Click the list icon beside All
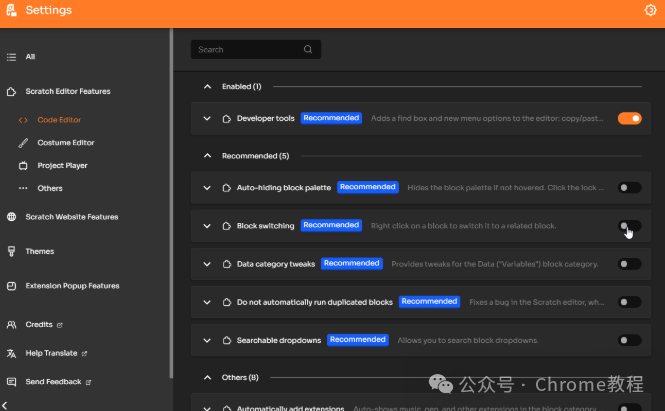 tap(11, 57)
